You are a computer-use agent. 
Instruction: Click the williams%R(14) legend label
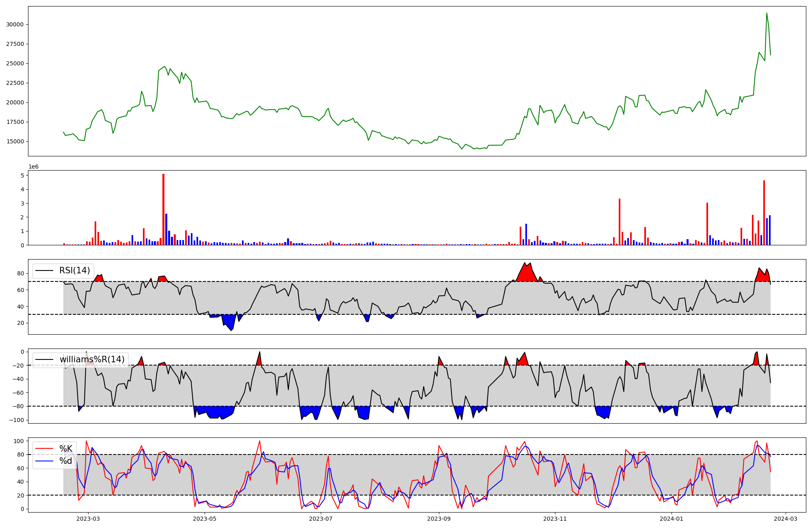(92, 359)
